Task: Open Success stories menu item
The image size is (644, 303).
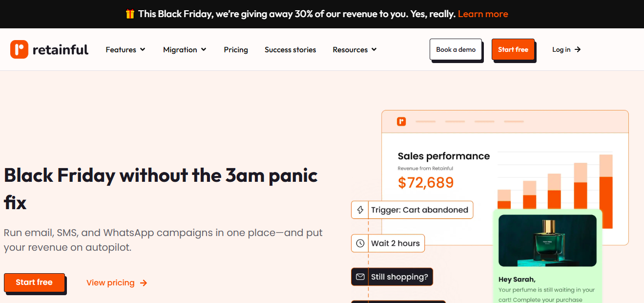Action: tap(290, 49)
